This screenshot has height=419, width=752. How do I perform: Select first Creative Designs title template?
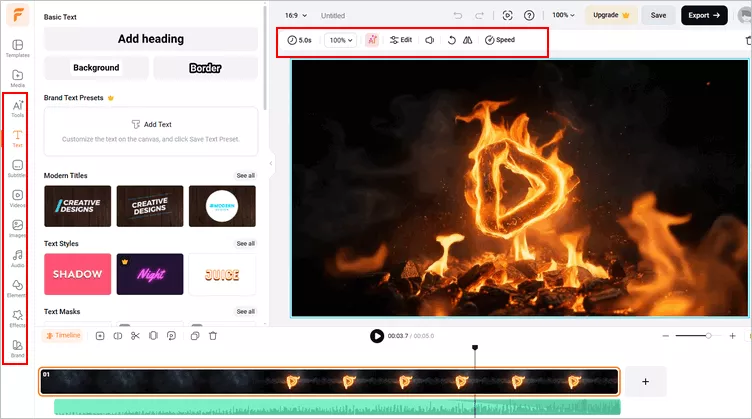pos(77,206)
